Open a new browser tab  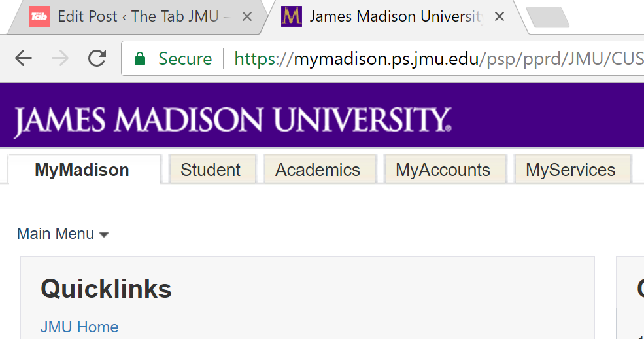[x=547, y=17]
